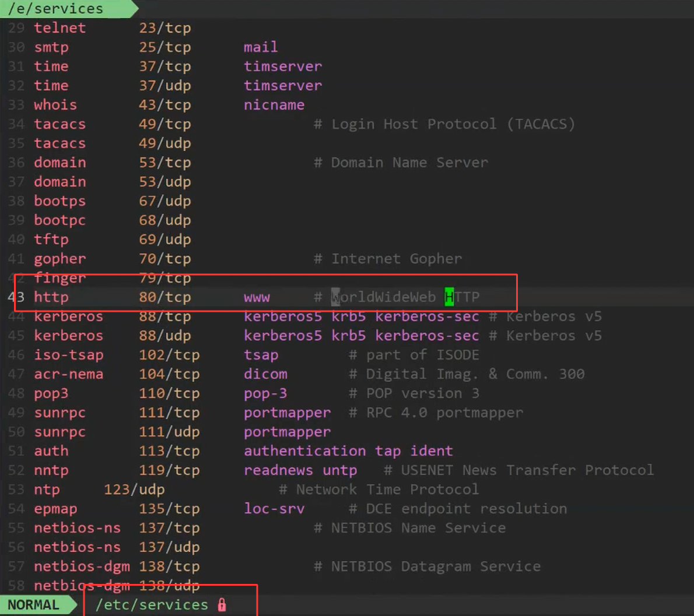Click line number 29 in the gutter

pos(16,28)
